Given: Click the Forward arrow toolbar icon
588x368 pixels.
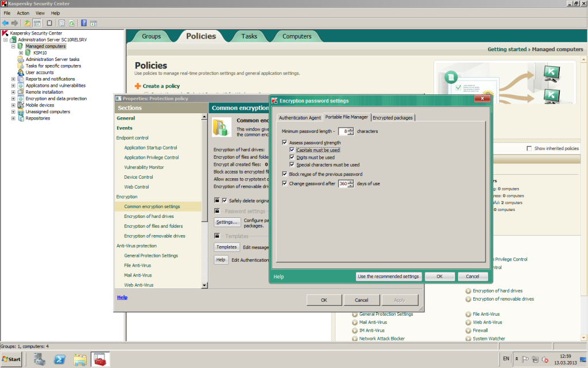Looking at the screenshot, I should point(14,23).
